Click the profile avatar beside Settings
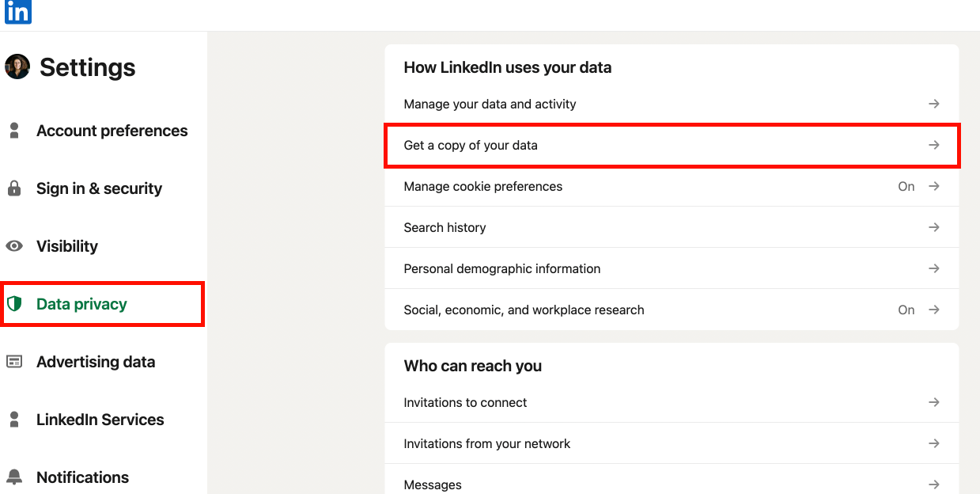Screen dimensions: 980x494 (17, 67)
